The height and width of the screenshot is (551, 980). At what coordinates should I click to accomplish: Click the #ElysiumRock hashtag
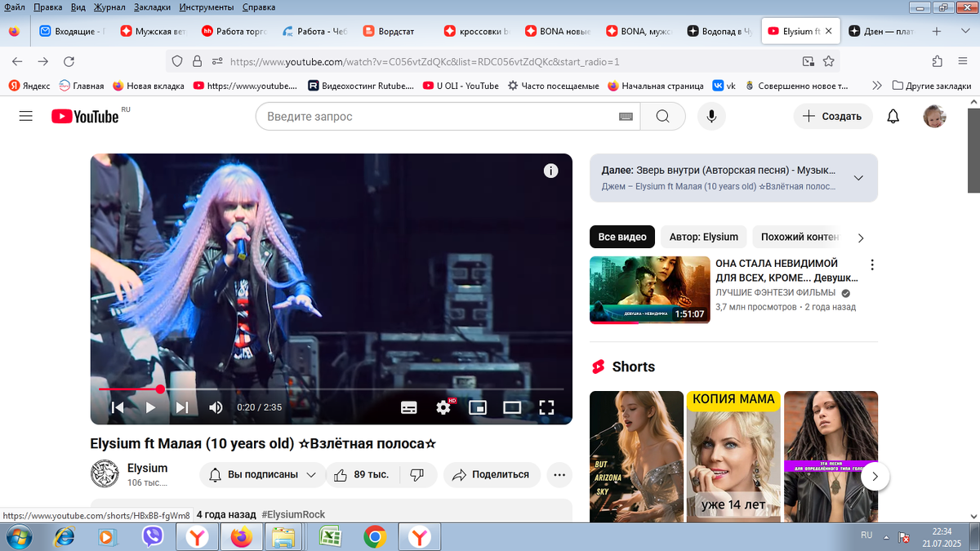293,514
